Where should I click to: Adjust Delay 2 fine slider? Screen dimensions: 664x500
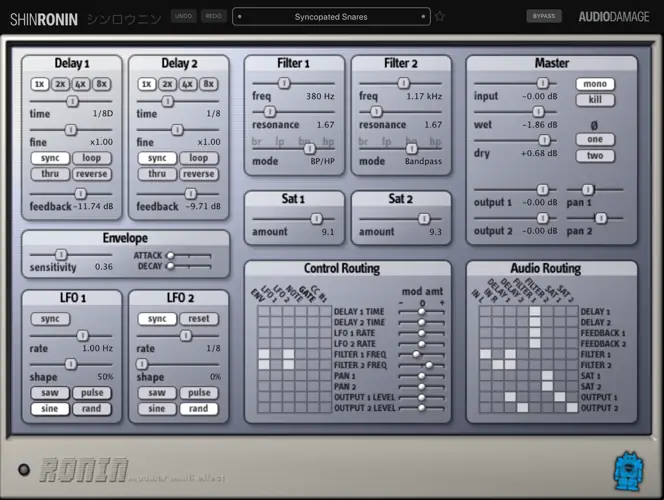click(178, 130)
